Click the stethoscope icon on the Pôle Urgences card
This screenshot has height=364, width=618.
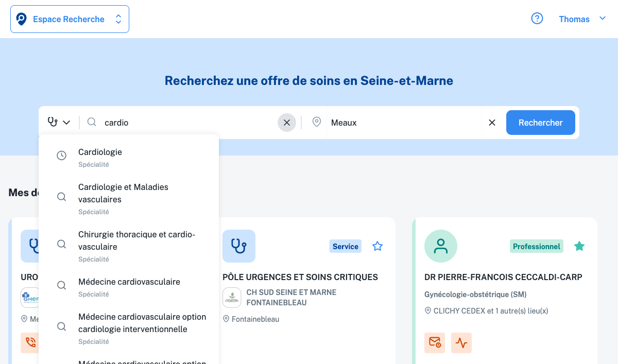point(238,246)
